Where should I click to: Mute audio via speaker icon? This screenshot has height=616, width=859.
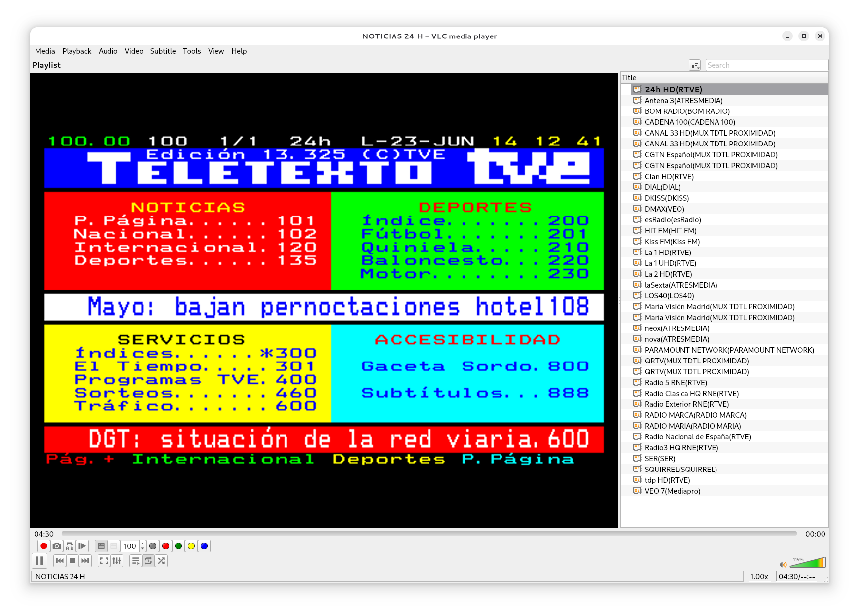click(x=783, y=564)
